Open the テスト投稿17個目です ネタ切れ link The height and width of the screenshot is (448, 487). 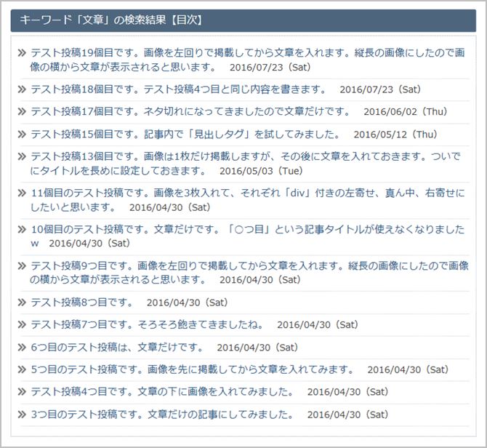pyautogui.click(x=190, y=111)
